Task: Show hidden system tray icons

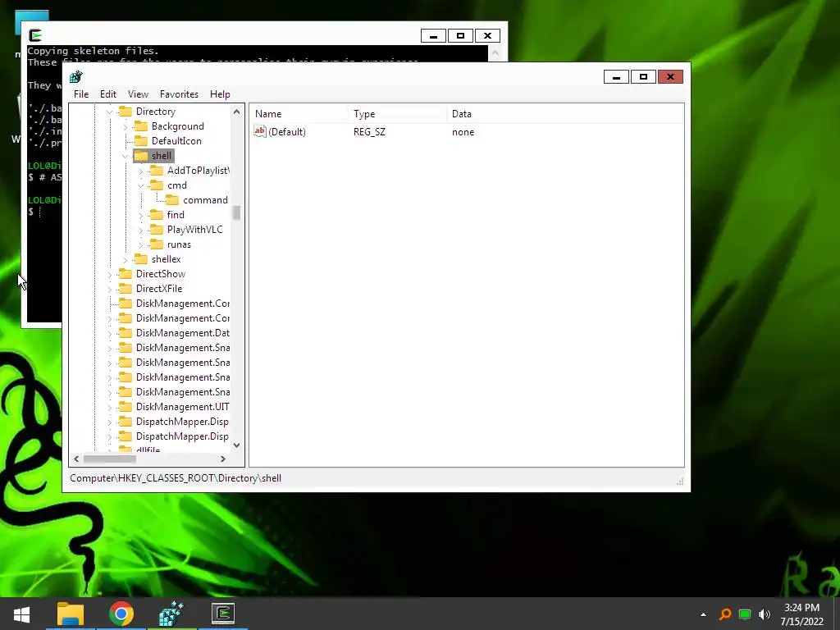Action: point(703,614)
